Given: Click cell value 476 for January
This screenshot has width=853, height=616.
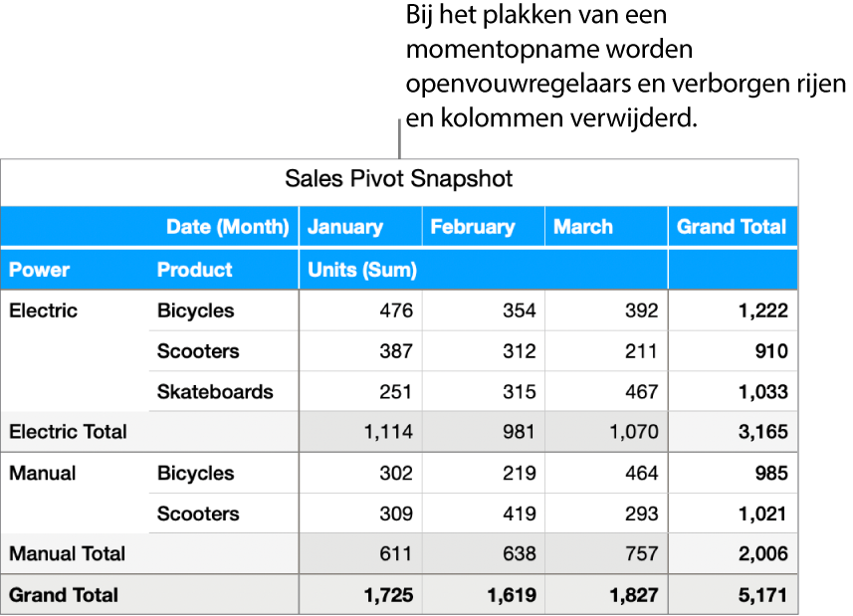Looking at the screenshot, I should point(396,310).
